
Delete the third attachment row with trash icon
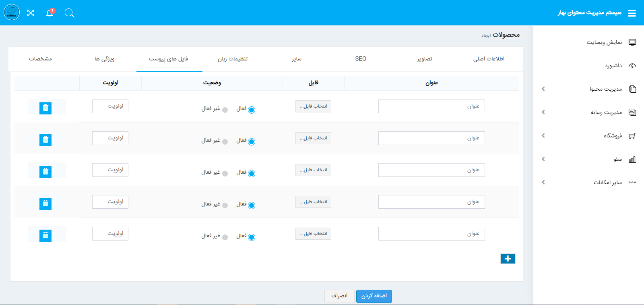(45, 172)
